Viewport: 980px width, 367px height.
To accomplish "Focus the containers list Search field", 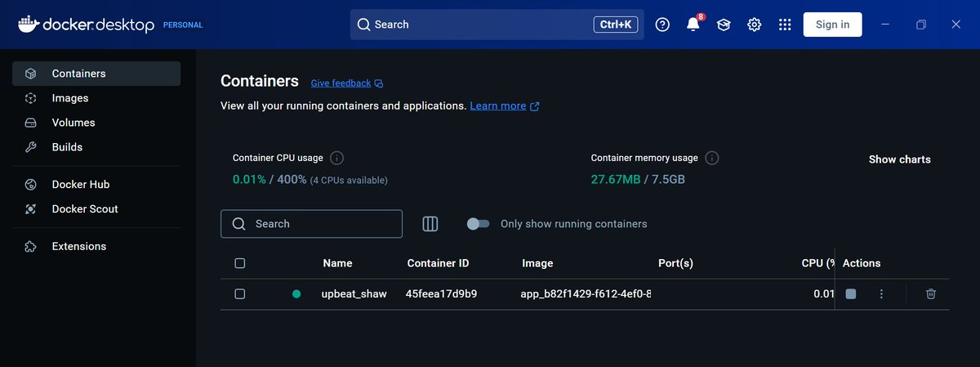I will (311, 224).
